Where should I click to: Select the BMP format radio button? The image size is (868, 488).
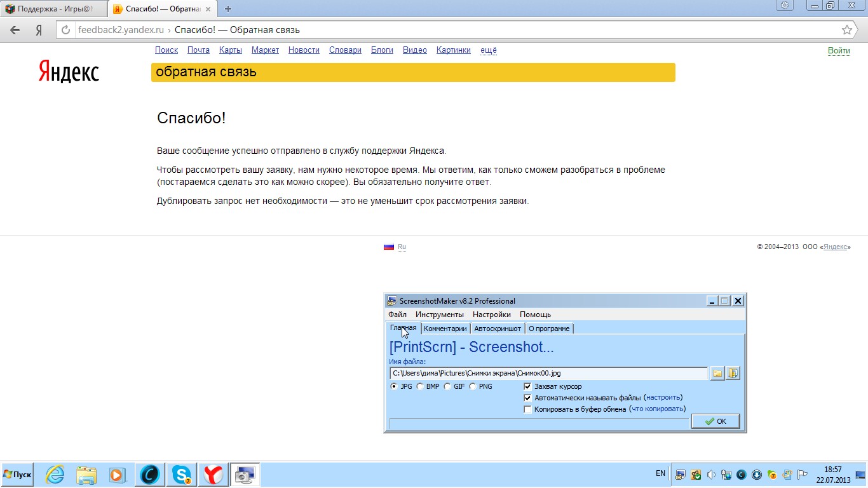tap(420, 386)
